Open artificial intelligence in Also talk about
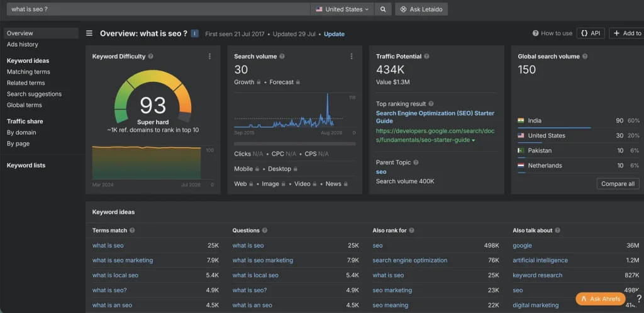Viewport: 644px width, 313px height. click(x=540, y=260)
